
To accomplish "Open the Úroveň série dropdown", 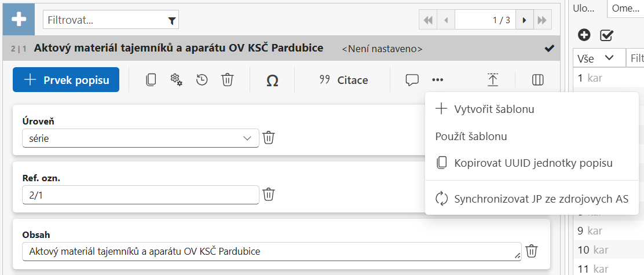I will 141,138.
